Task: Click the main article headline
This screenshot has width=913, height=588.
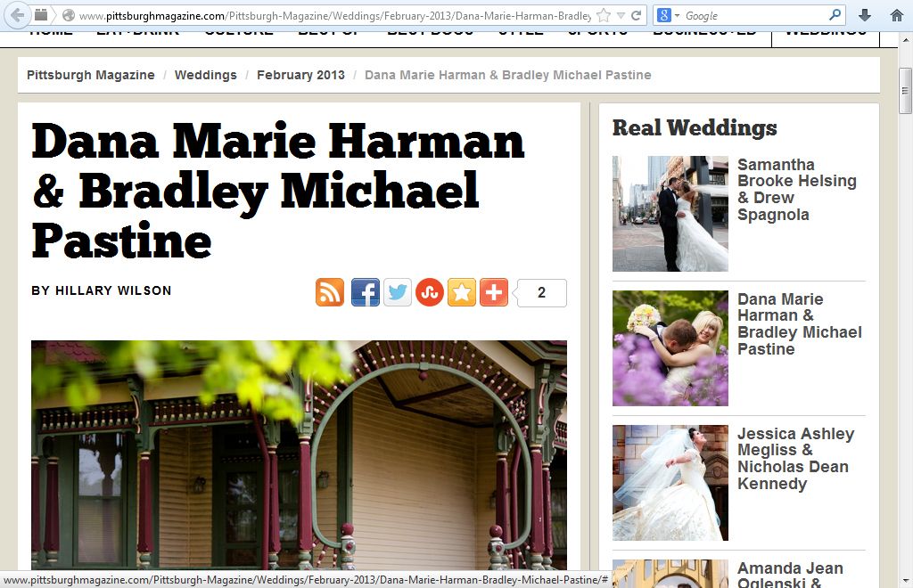Action: click(x=278, y=190)
